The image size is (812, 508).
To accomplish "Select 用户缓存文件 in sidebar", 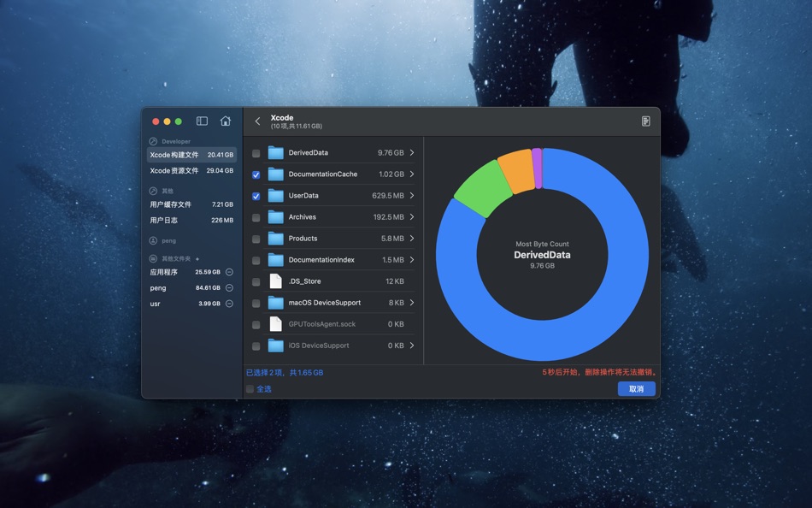I will pyautogui.click(x=191, y=204).
